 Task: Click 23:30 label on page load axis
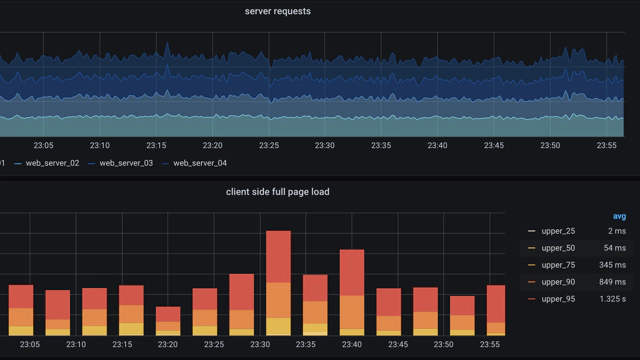[260, 344]
